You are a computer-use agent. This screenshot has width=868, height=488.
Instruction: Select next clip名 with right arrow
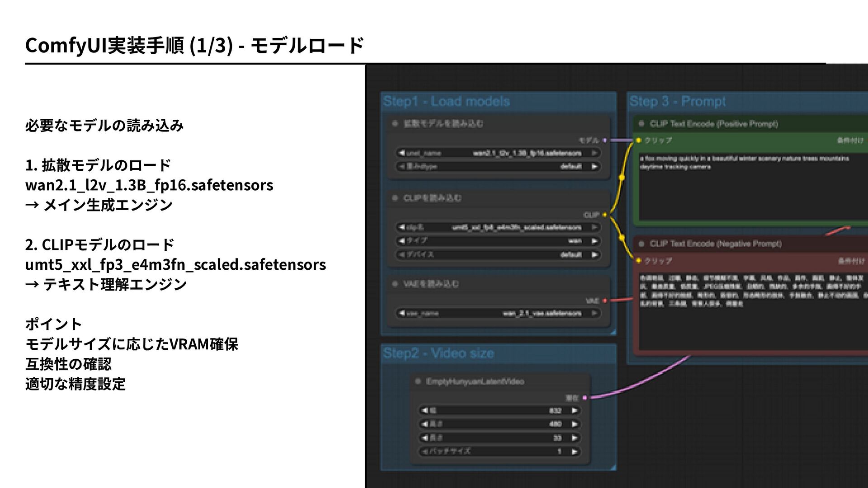click(594, 227)
